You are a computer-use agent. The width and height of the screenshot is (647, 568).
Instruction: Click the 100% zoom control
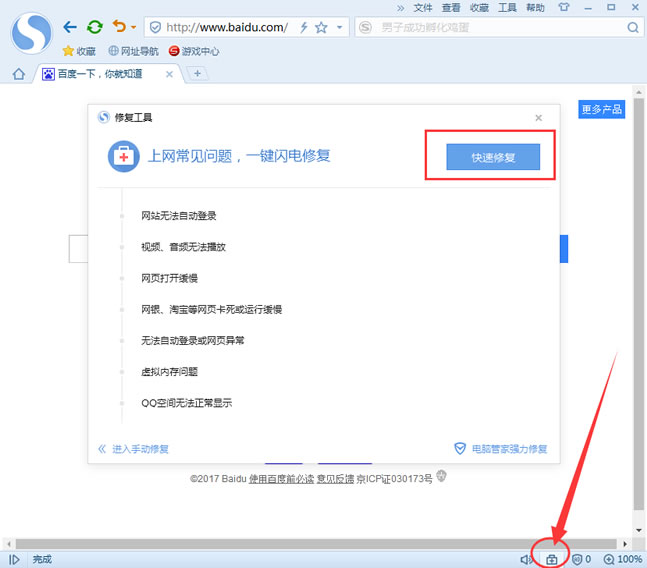tap(622, 559)
